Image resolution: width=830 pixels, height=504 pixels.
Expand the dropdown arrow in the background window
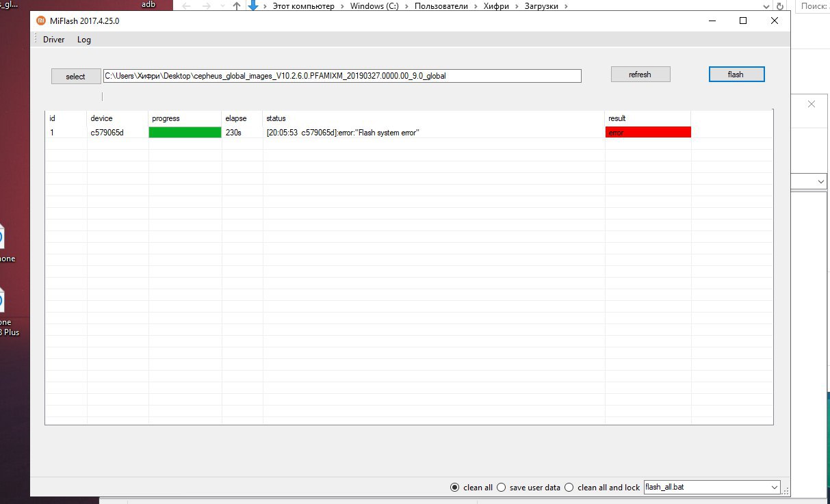820,182
